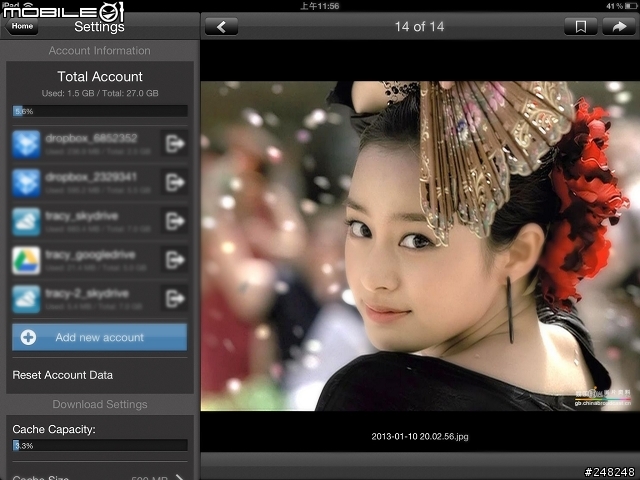Tap the Cache Capacity progress bar
The width and height of the screenshot is (640, 480).
pyautogui.click(x=100, y=445)
